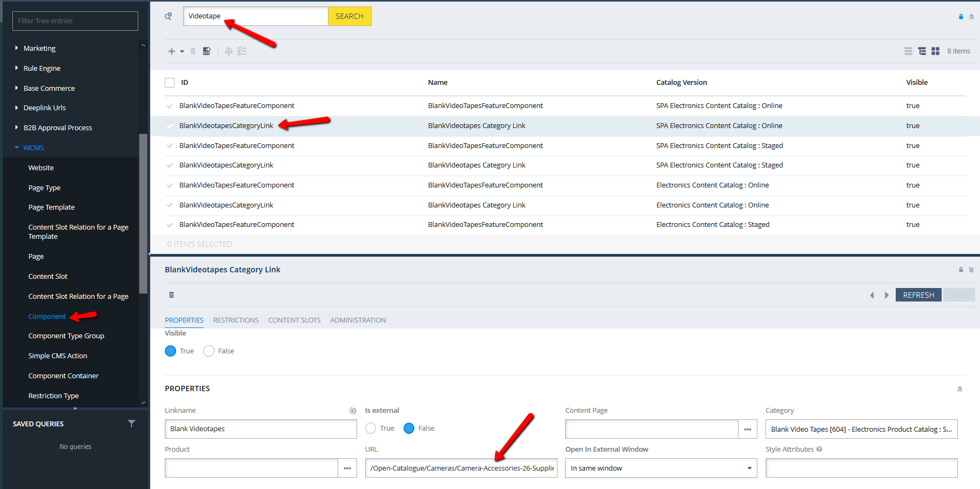The width and height of the screenshot is (980, 489).
Task: Click the delete trash icon in the toolbar
Action: tap(193, 51)
